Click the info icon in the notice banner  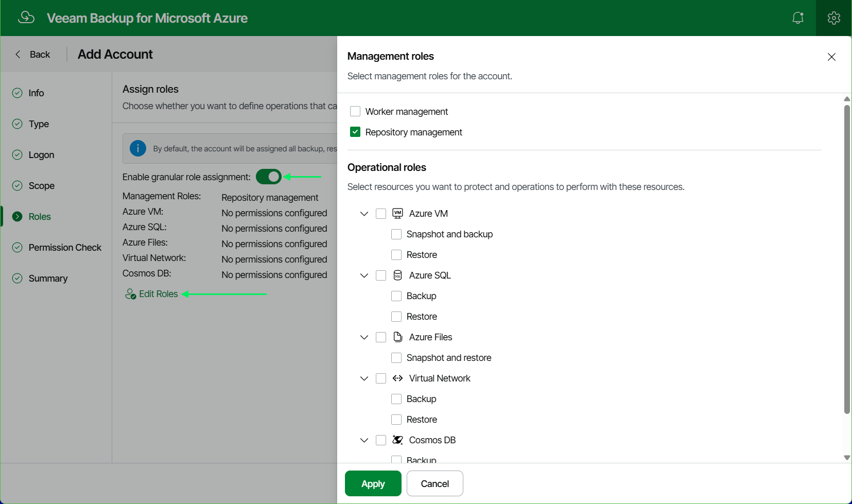point(138,148)
